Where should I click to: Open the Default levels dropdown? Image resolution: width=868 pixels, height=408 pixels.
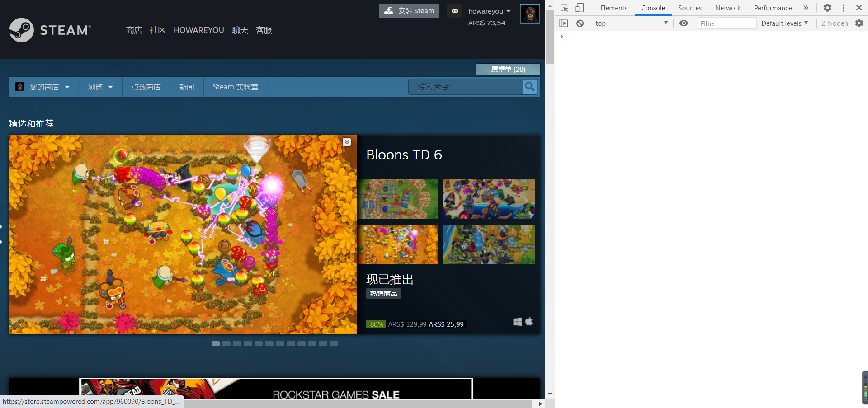784,23
